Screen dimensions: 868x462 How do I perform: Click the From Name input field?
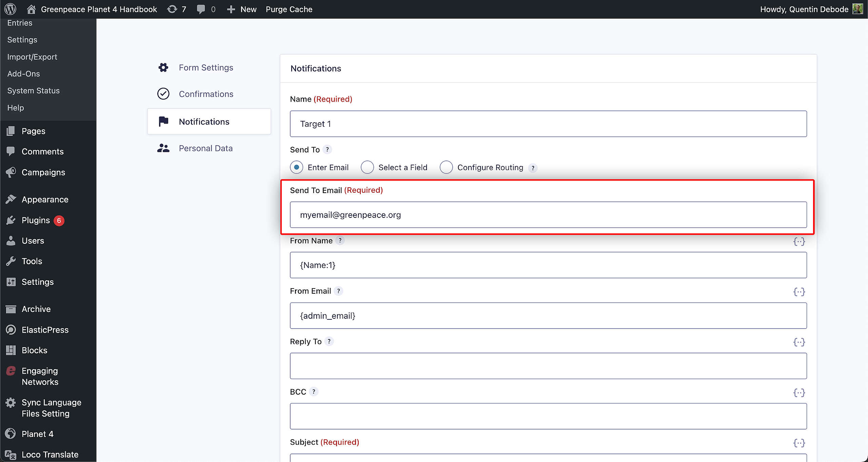coord(548,265)
